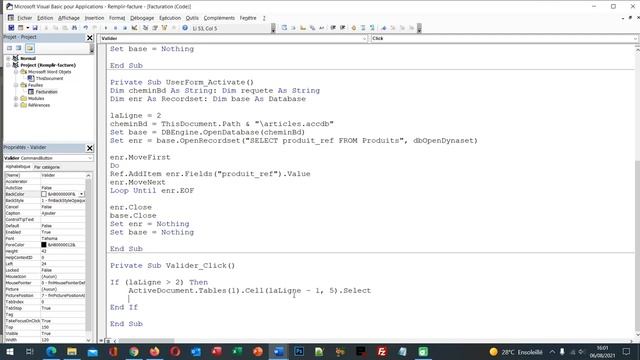This screenshot has width=640, height=360.
Task: Toggle folders icon in Project panel
Action: 30,48
